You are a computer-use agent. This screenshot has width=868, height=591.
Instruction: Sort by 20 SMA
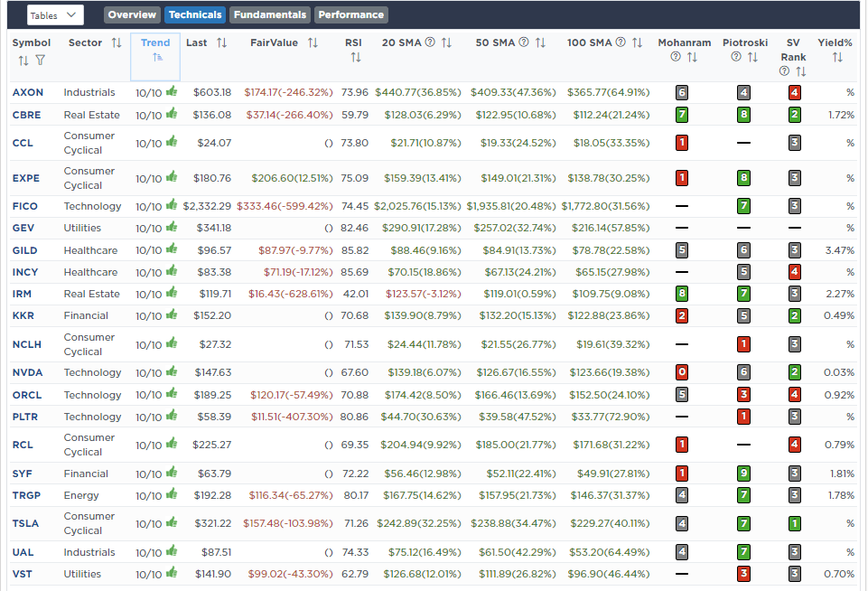[447, 42]
